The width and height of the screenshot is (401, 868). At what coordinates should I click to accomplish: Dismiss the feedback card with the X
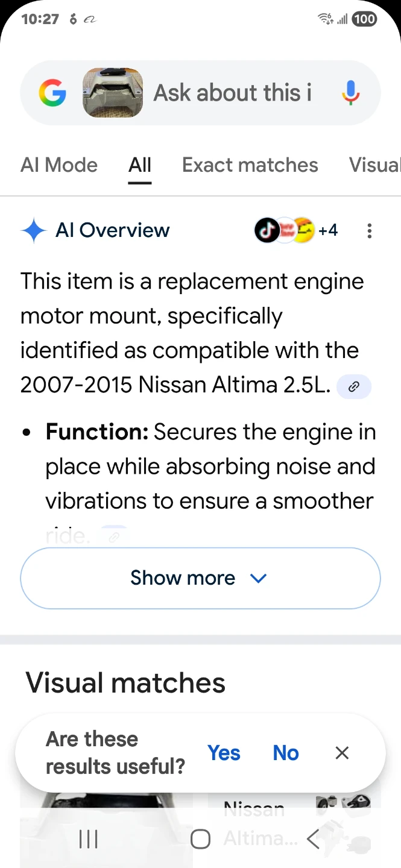[x=342, y=752]
